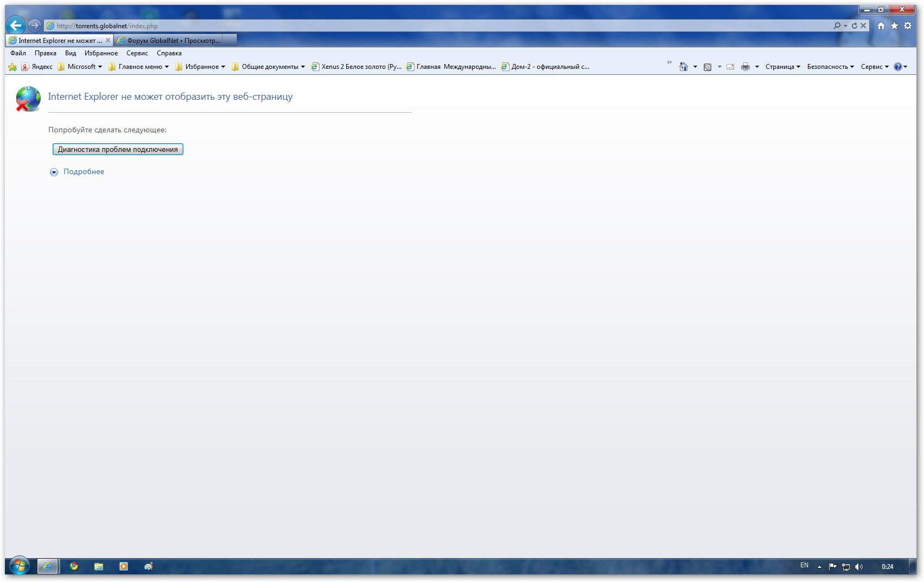Add to favorites bar star icon

[x=12, y=67]
